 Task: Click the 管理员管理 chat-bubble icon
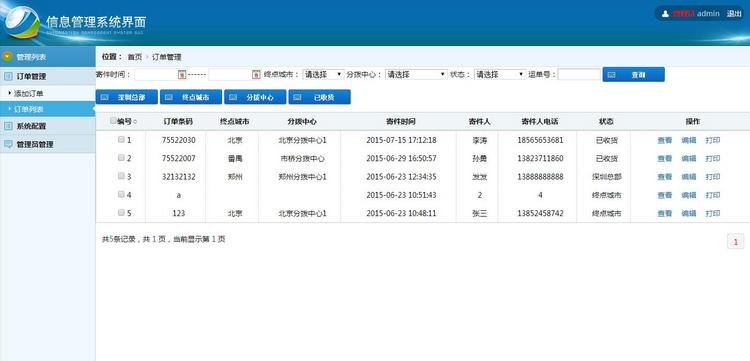point(8,144)
